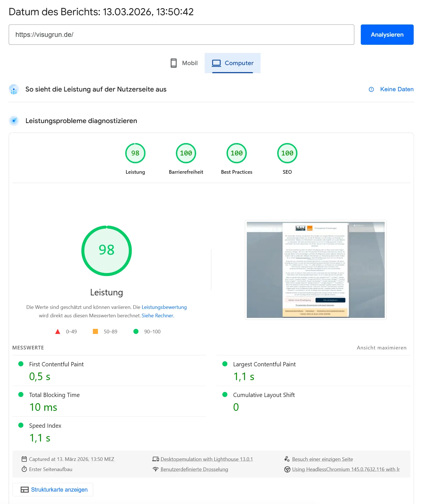Click the Nutzerseite performance section icon
The height and width of the screenshot is (504, 421).
14,90
